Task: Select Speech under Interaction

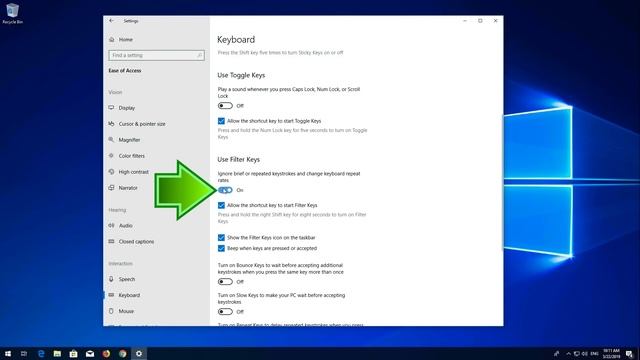Action: 122,279
